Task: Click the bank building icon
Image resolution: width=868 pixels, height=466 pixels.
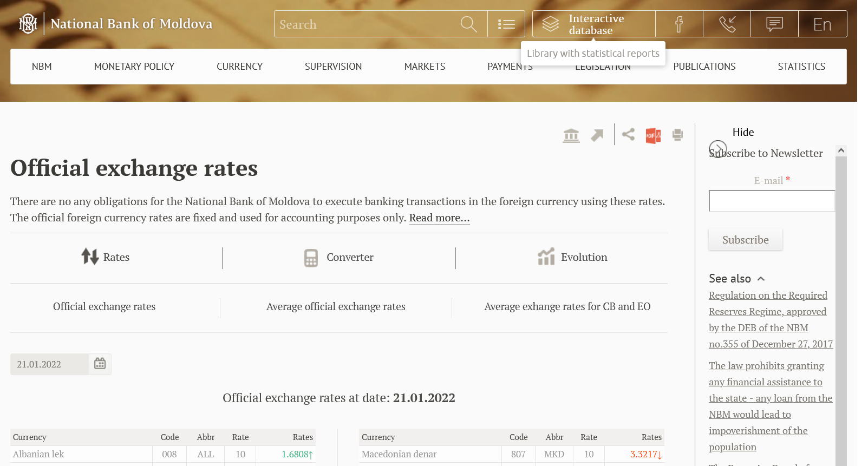Action: click(571, 135)
